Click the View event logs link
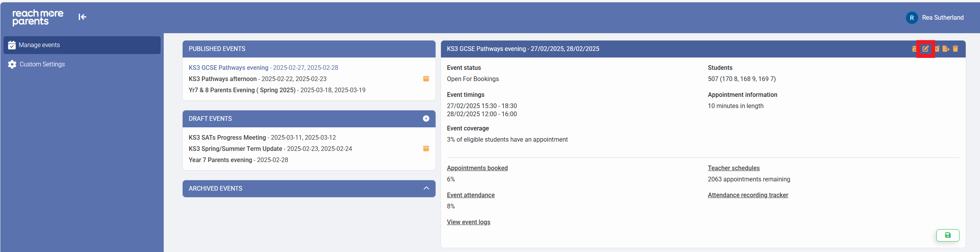The image size is (980, 252). pyautogui.click(x=468, y=222)
